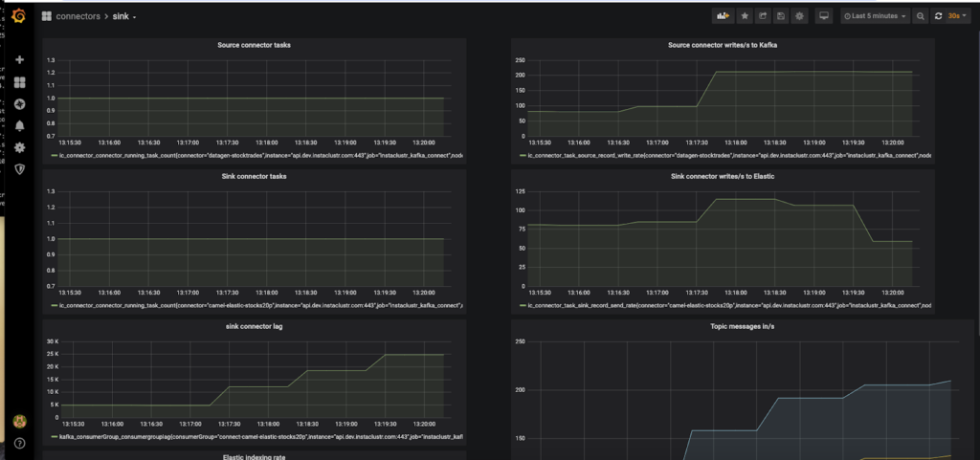Image resolution: width=980 pixels, height=460 pixels.
Task: Open Source connector tasks panel title menu
Action: [x=254, y=45]
